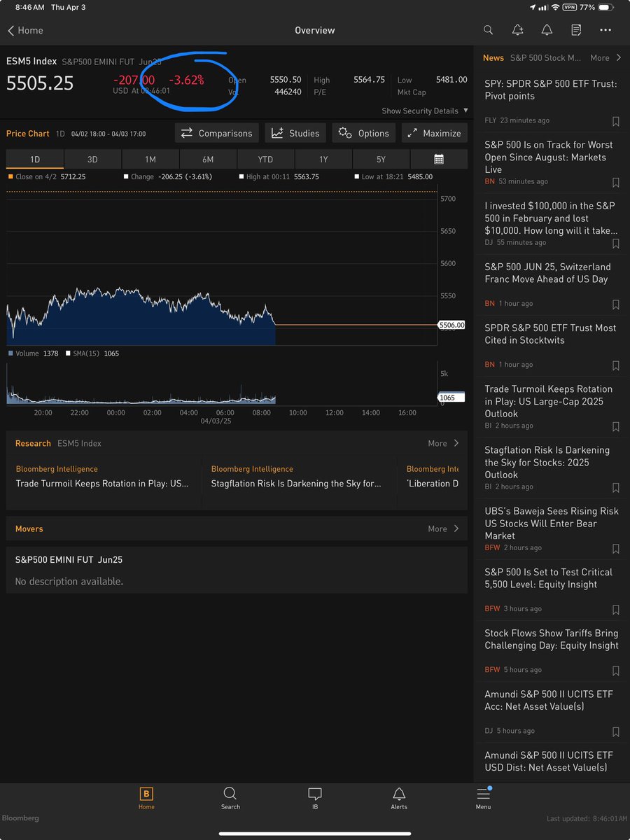Expand Show Security Details
Image resolution: width=630 pixels, height=840 pixels.
[425, 111]
